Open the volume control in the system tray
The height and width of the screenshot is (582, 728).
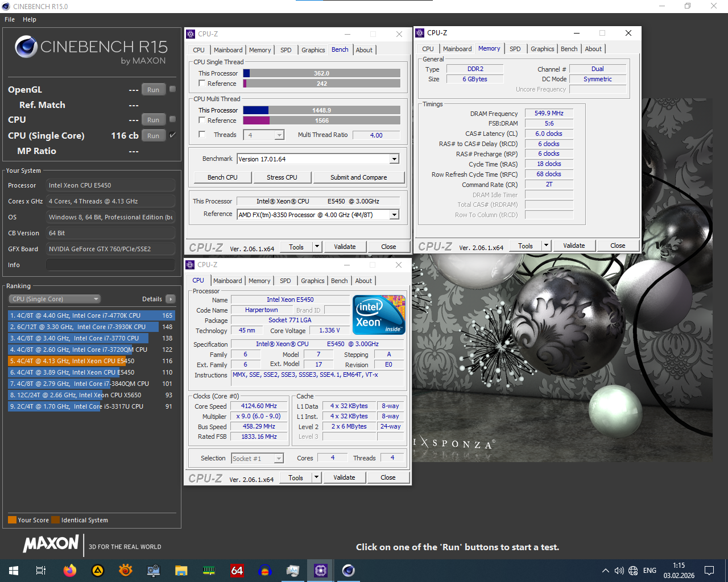(x=619, y=571)
